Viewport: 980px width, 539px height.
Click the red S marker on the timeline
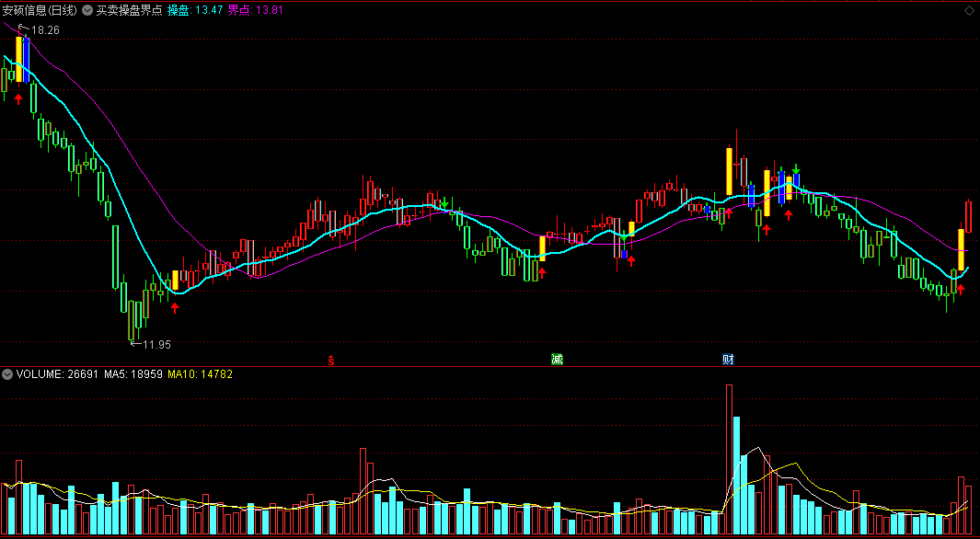[x=332, y=360]
